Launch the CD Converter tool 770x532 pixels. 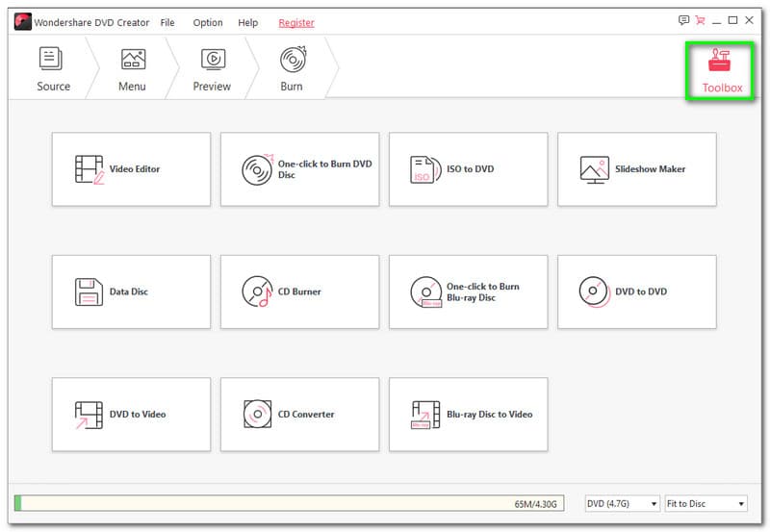(x=299, y=415)
